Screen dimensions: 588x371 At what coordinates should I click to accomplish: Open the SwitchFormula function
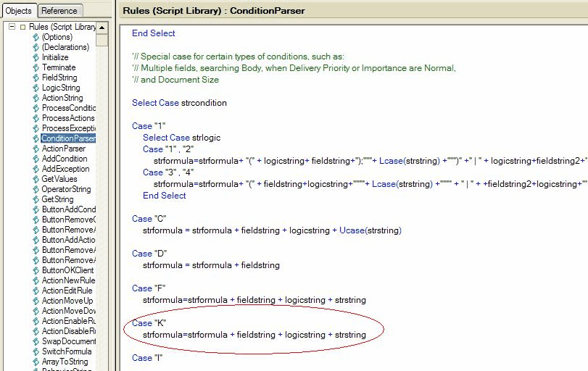67,351
